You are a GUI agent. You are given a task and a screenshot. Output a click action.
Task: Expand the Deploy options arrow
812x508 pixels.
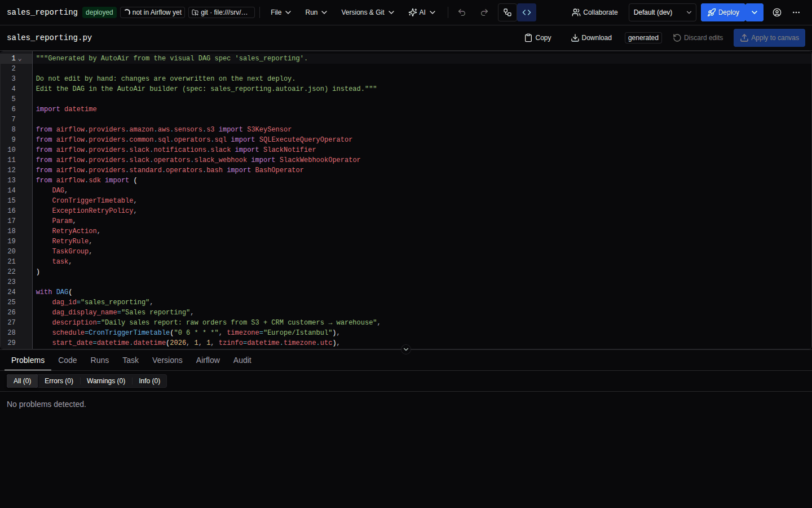(x=754, y=12)
